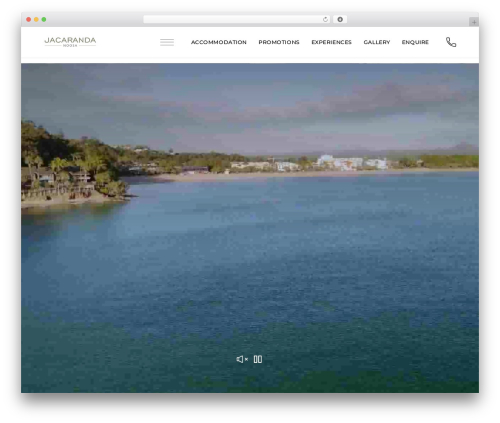Open the hamburger menu icon

[x=167, y=42]
